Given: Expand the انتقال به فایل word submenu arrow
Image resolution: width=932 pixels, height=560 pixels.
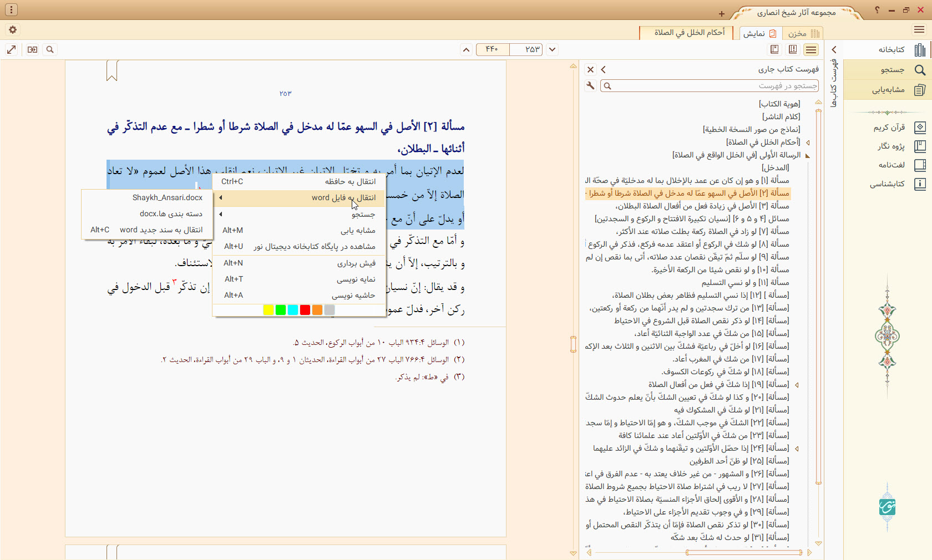Looking at the screenshot, I should click(x=220, y=198).
